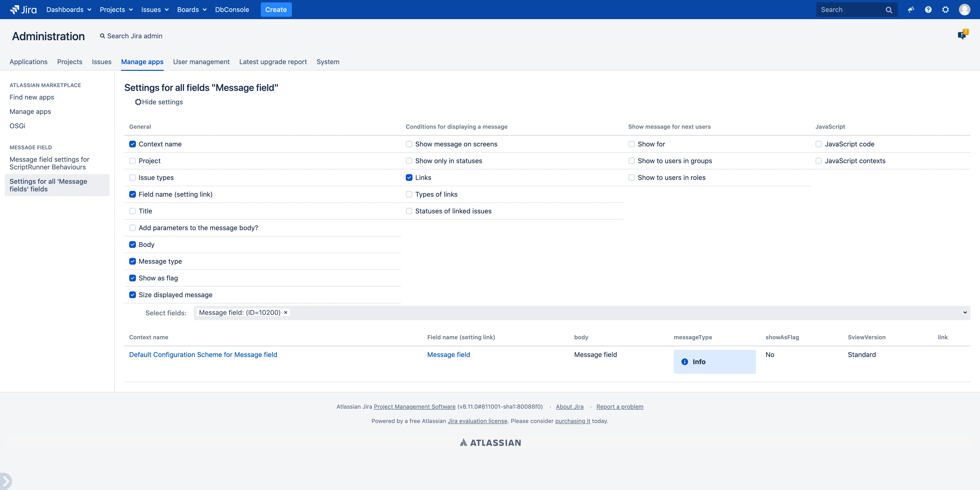980x490 pixels.
Task: Open the Latest upgrade report tab
Action: pyautogui.click(x=273, y=62)
